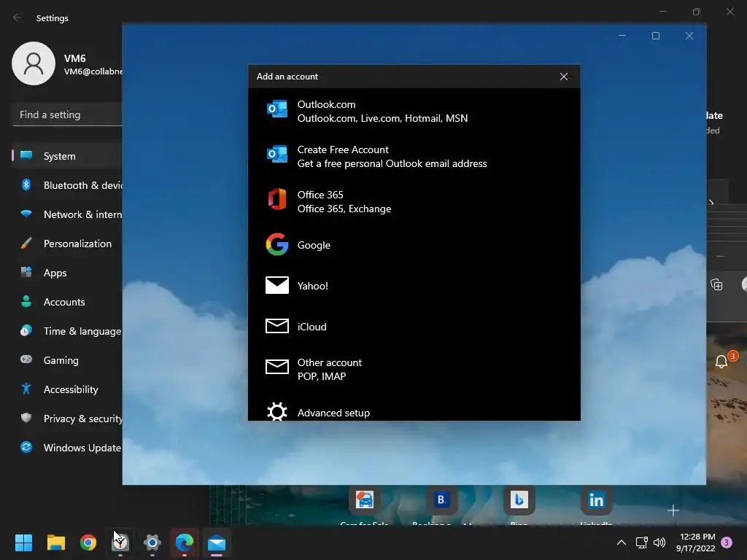This screenshot has height=560, width=747.
Task: Open Time & language settings
Action: [67, 331]
